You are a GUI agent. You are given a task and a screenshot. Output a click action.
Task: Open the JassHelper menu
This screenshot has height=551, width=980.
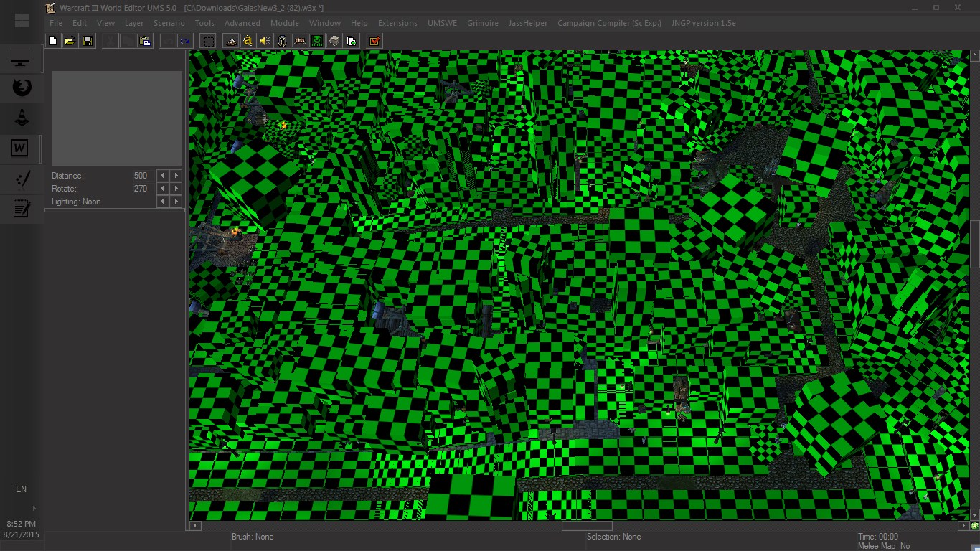pyautogui.click(x=528, y=23)
